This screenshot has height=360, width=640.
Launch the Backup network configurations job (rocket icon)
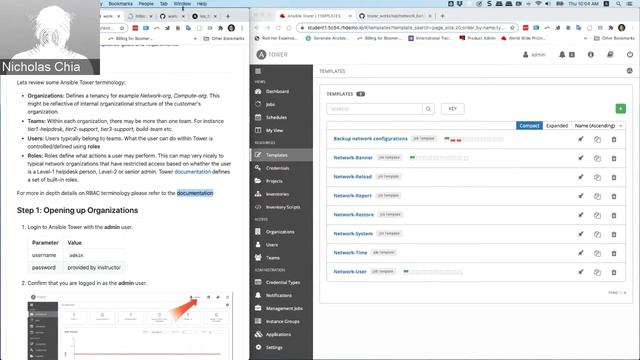pyautogui.click(x=580, y=139)
